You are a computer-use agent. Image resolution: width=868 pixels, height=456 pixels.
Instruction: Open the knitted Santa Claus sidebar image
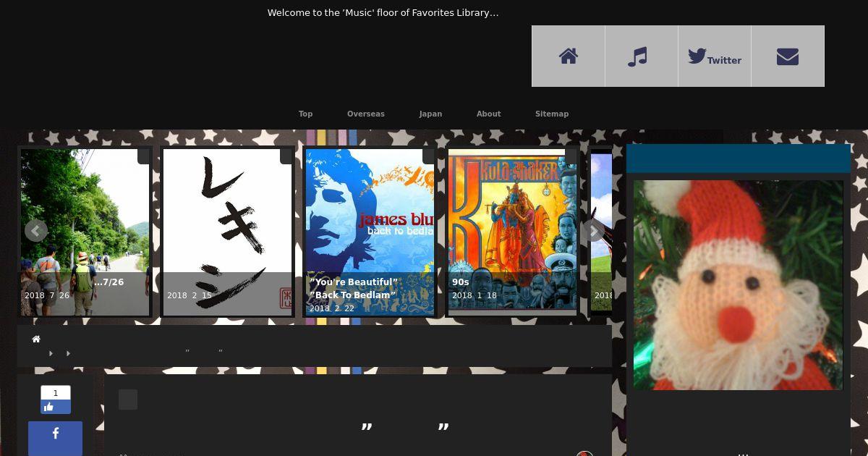click(x=738, y=285)
